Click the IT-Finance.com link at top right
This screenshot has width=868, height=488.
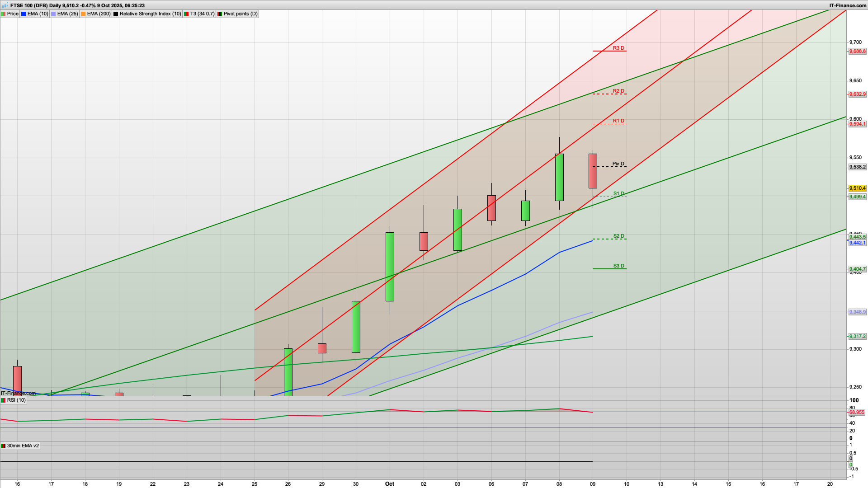coord(847,5)
